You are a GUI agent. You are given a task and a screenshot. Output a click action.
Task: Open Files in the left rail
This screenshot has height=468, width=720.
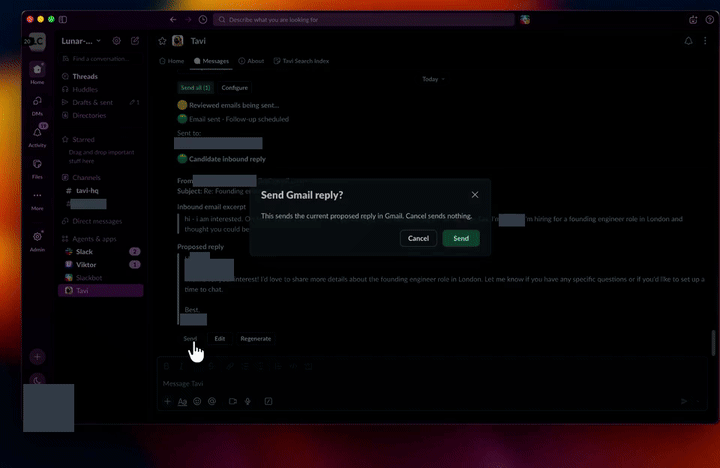[x=37, y=168]
